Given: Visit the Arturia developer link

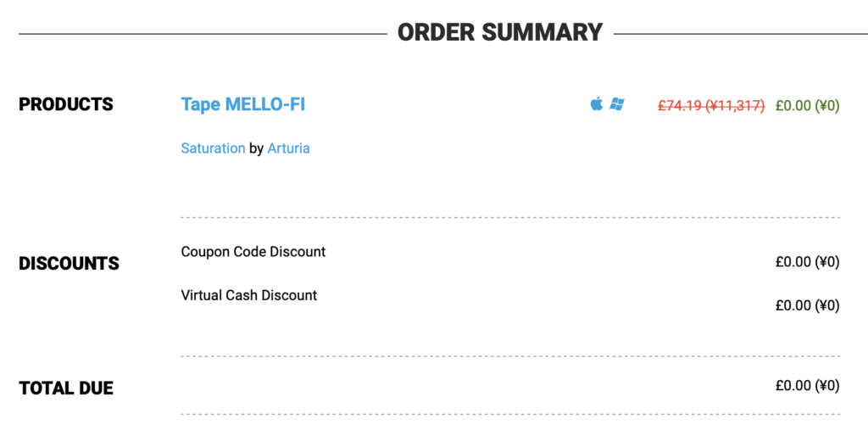Looking at the screenshot, I should (288, 148).
